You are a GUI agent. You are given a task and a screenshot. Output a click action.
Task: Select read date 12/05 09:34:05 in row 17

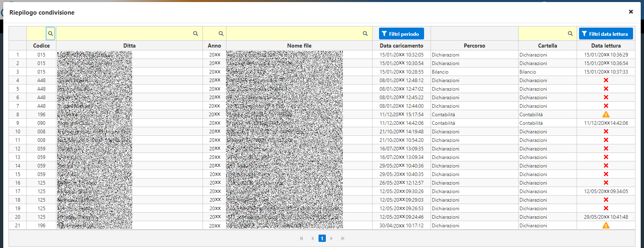[606, 191]
